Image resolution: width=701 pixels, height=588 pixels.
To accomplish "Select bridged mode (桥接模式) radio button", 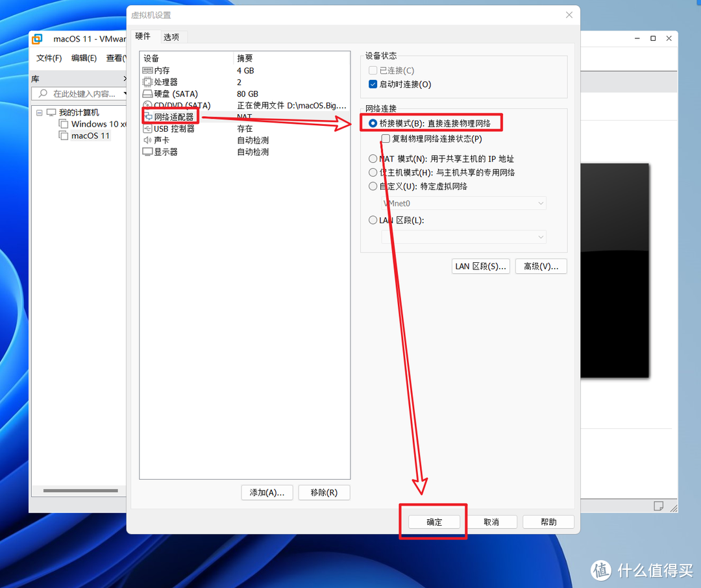I will click(x=373, y=123).
